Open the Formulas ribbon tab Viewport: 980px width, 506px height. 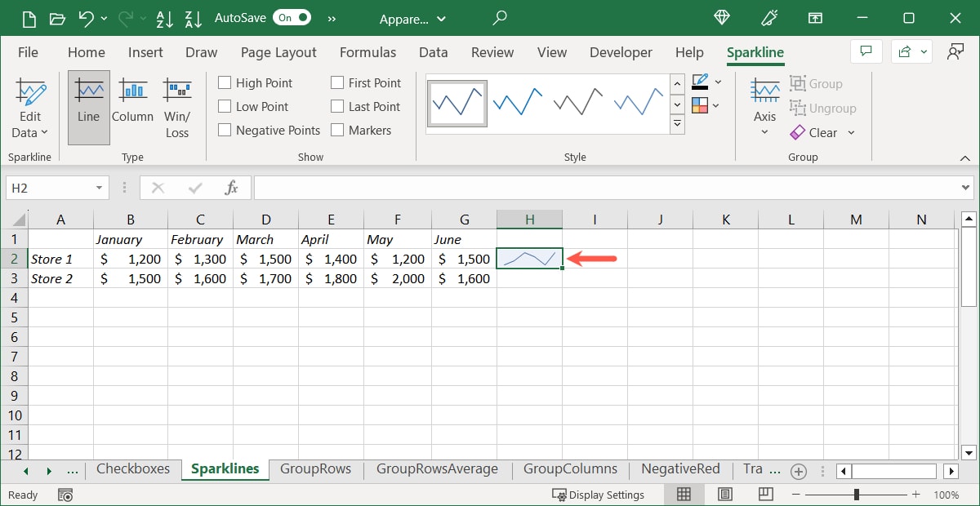coord(367,52)
